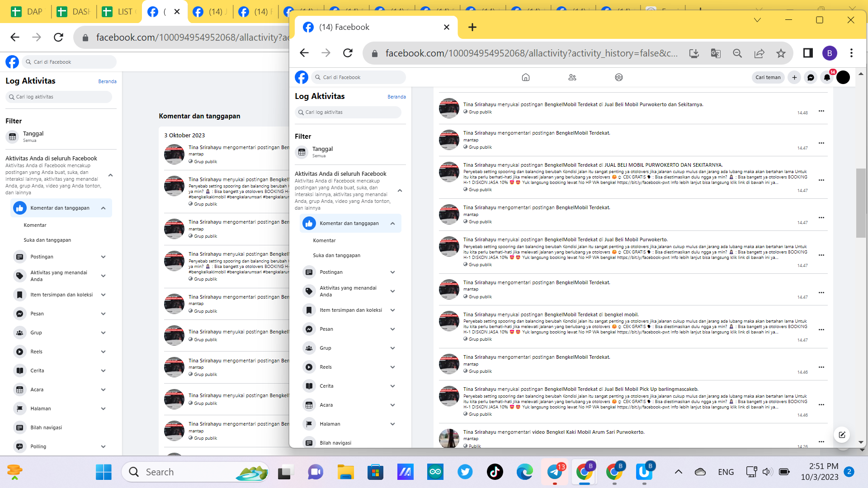Collapse Aktivitas Anda di seluruh Facebook in front window
Viewport: 868px width, 488px height.
click(x=400, y=191)
